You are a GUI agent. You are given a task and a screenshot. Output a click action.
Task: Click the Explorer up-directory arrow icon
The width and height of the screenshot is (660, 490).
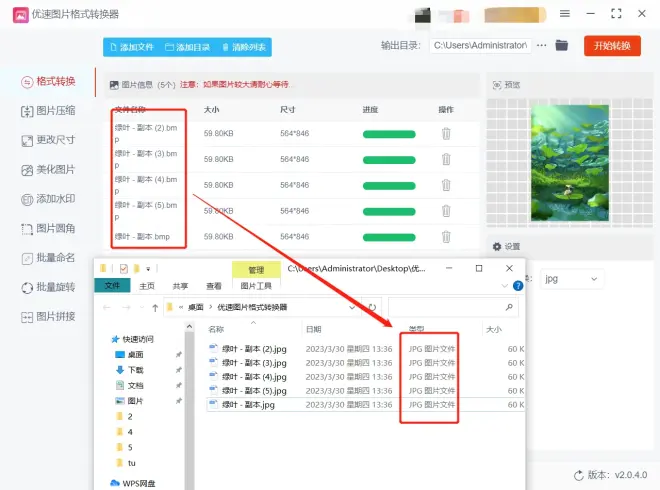[152, 307]
